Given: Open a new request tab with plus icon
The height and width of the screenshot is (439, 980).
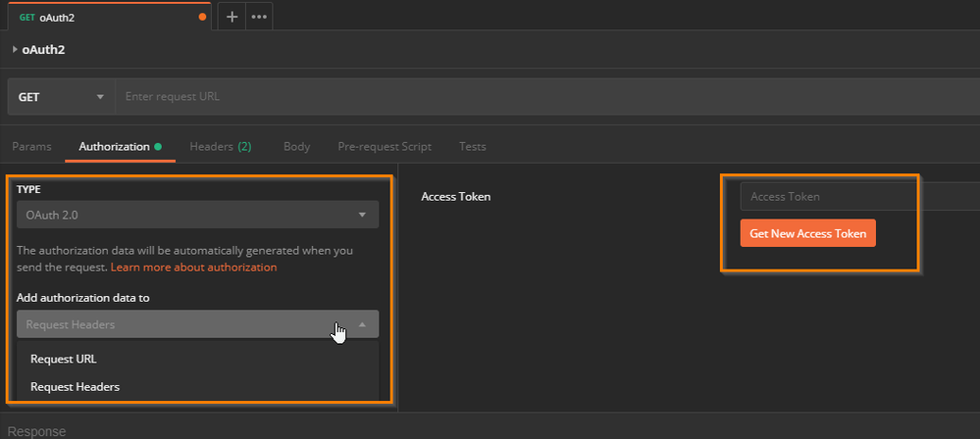Looking at the screenshot, I should point(232,17).
